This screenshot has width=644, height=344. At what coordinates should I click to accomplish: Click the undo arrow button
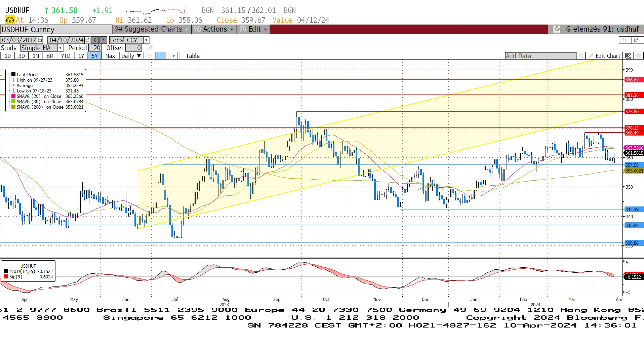625,40
